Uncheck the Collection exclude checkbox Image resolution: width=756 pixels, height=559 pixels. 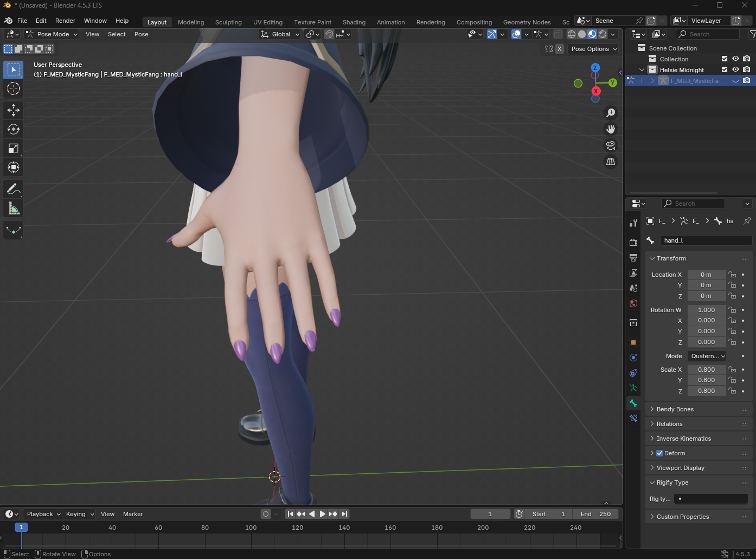(x=724, y=59)
